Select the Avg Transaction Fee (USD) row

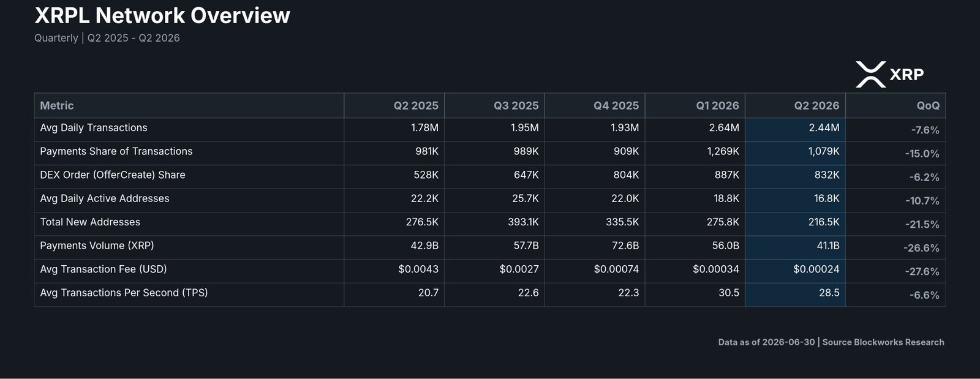tap(489, 269)
